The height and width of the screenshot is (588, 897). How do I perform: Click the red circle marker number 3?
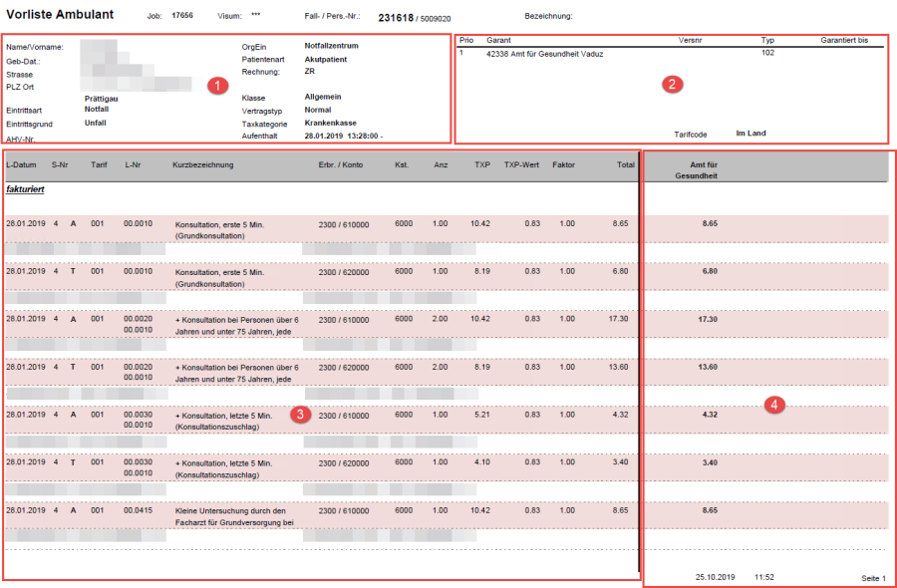pos(299,415)
